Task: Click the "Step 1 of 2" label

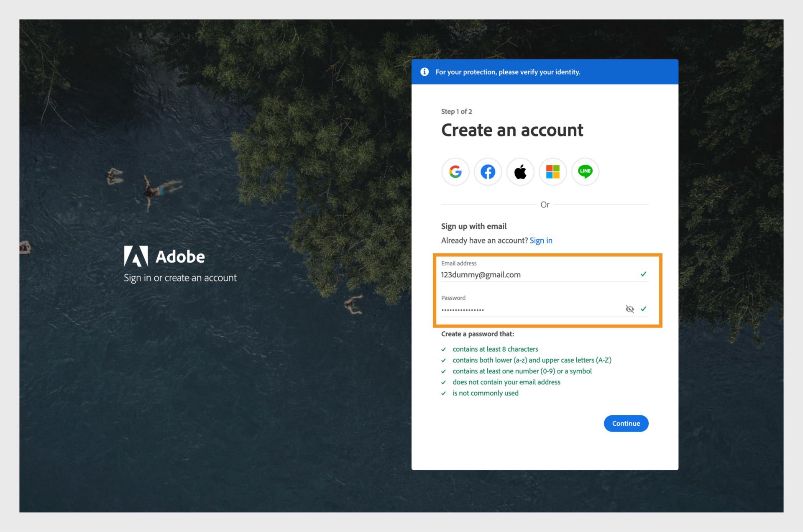Action: (456, 112)
